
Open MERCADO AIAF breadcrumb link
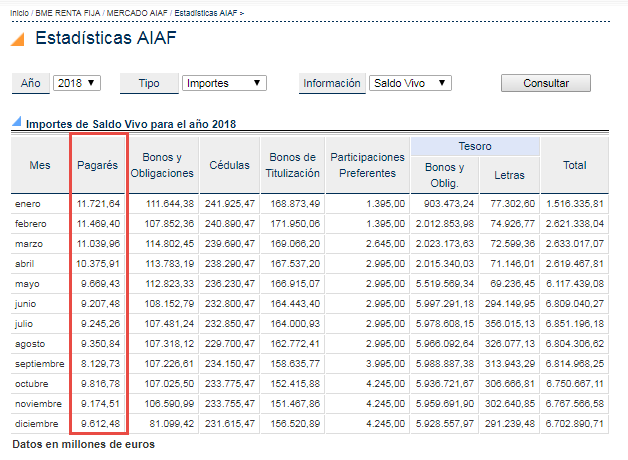coord(137,13)
